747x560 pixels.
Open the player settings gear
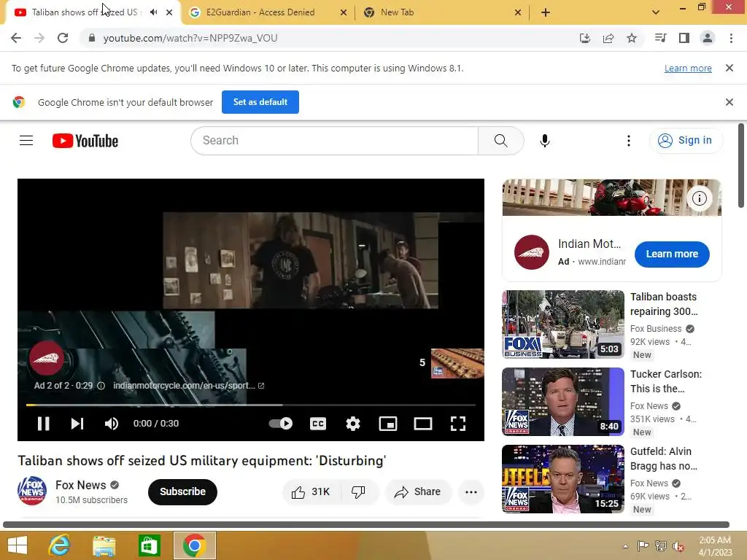[x=353, y=424]
